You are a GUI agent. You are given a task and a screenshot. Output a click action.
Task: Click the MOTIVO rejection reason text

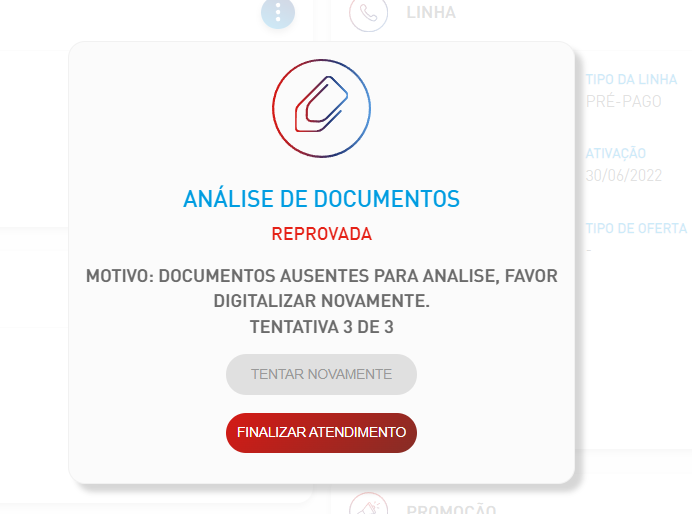pos(322,288)
